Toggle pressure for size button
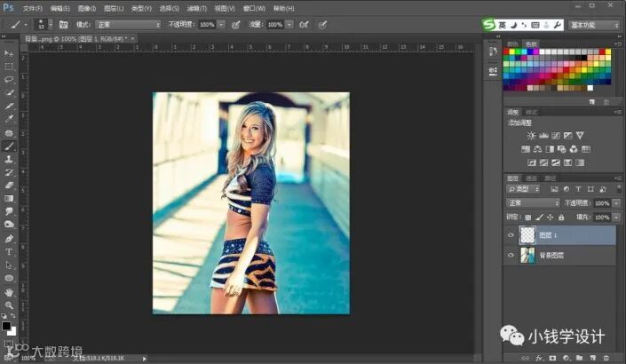The image size is (626, 364). (322, 25)
